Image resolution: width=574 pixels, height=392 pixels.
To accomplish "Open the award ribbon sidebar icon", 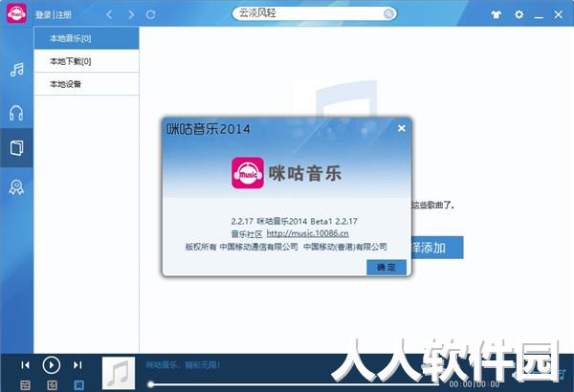I will 16,187.
